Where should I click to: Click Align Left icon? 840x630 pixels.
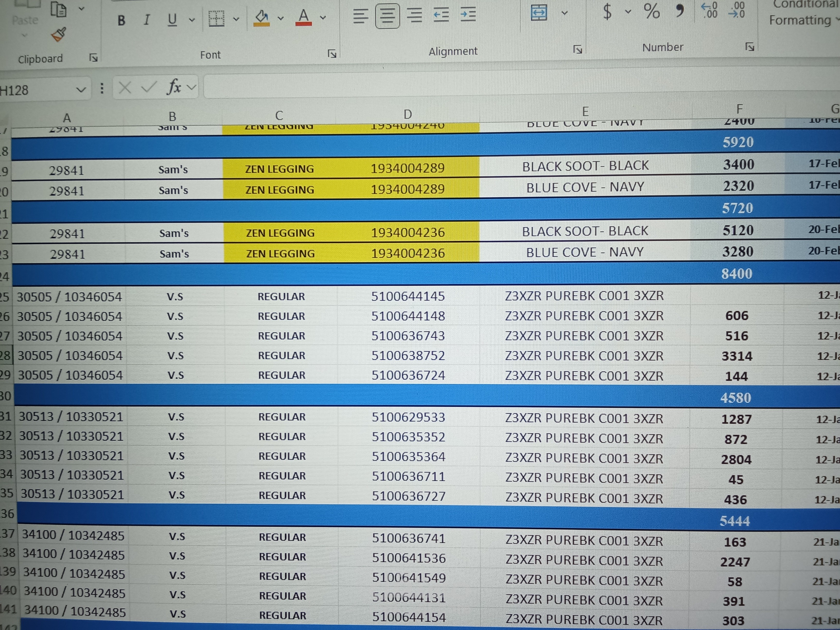(360, 16)
